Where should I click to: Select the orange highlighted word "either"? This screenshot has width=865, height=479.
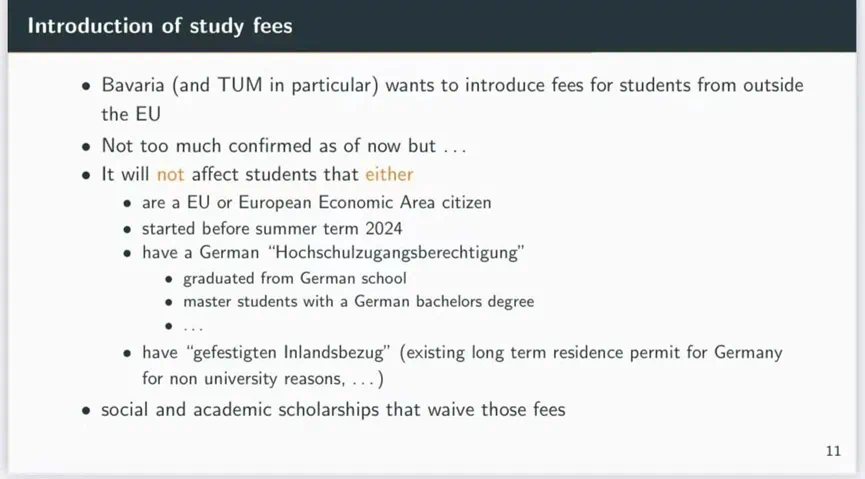click(x=389, y=174)
